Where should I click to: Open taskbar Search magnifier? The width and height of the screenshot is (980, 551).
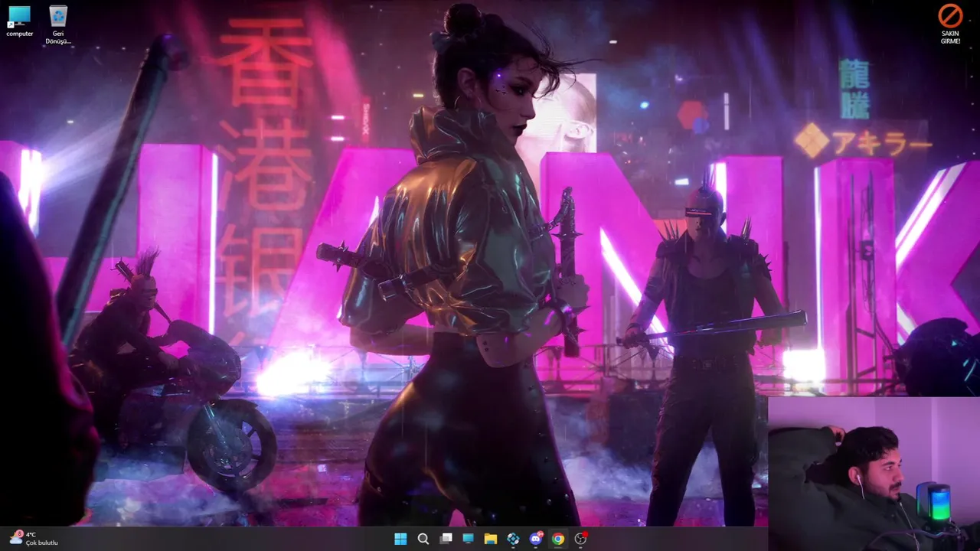point(423,539)
